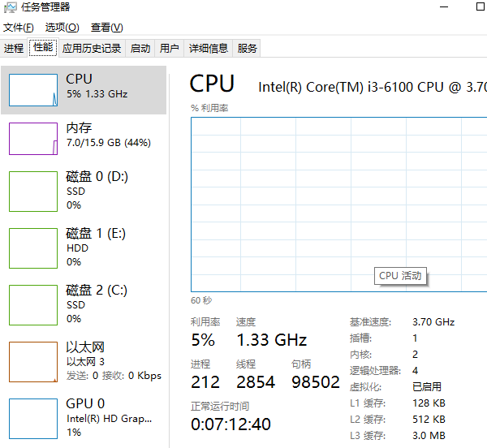Screen dimensions: 487x448
Task: Open the 查看(V) menu
Action: pyautogui.click(x=107, y=28)
